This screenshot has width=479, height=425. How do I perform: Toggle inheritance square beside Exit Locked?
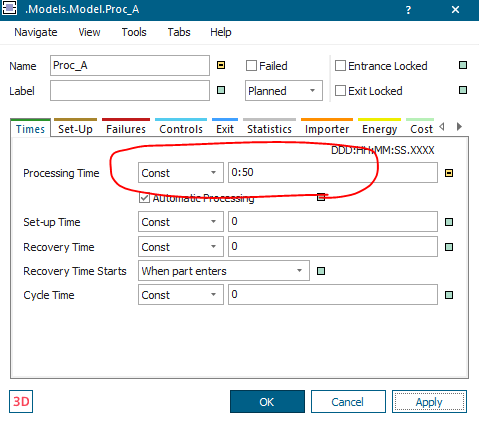[463, 90]
